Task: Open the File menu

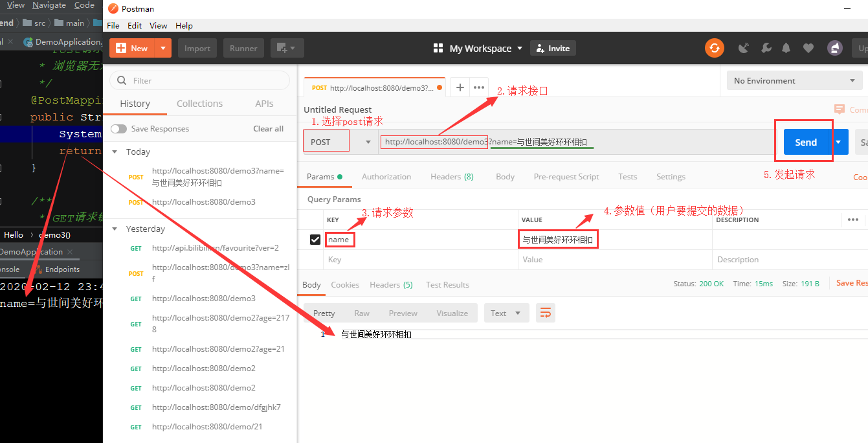Action: click(x=113, y=26)
